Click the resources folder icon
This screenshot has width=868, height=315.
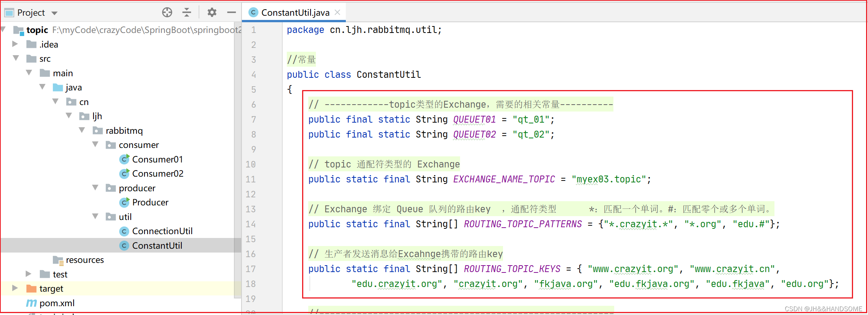click(x=58, y=260)
